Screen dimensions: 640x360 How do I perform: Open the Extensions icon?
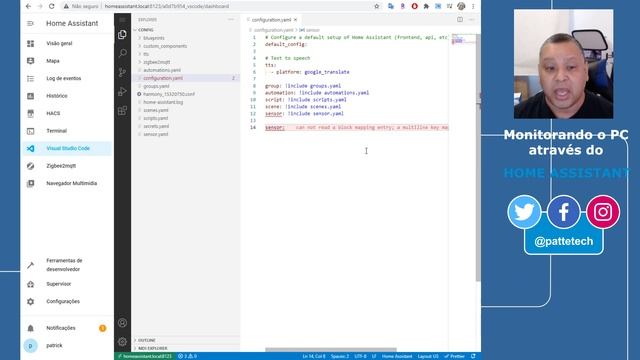(122, 111)
